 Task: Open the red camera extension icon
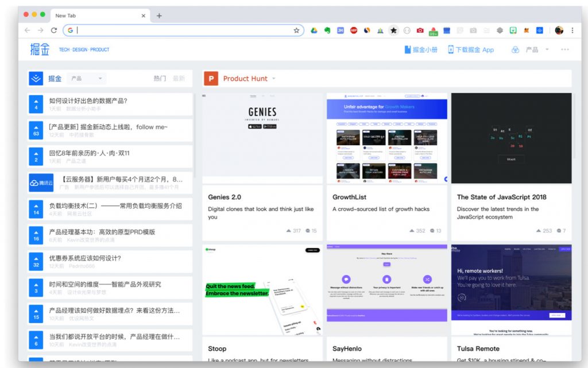coord(420,30)
